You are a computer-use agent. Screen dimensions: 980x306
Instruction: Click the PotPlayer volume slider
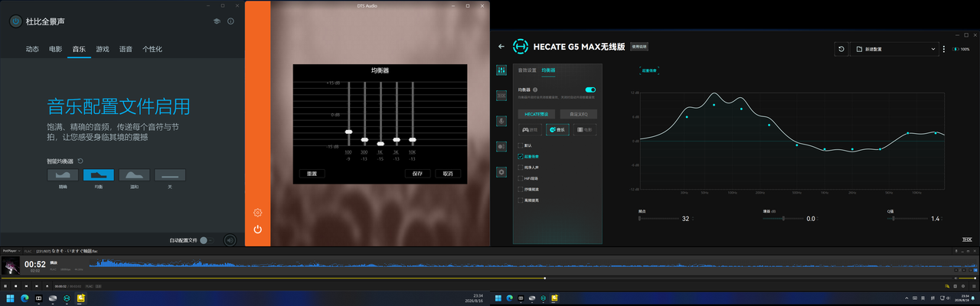pyautogui.click(x=966, y=278)
